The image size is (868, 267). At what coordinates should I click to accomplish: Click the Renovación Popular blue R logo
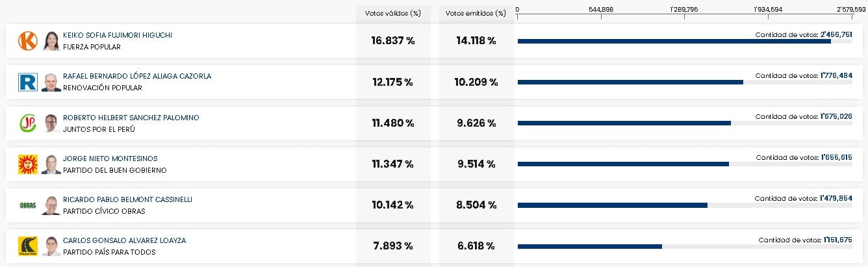click(28, 82)
